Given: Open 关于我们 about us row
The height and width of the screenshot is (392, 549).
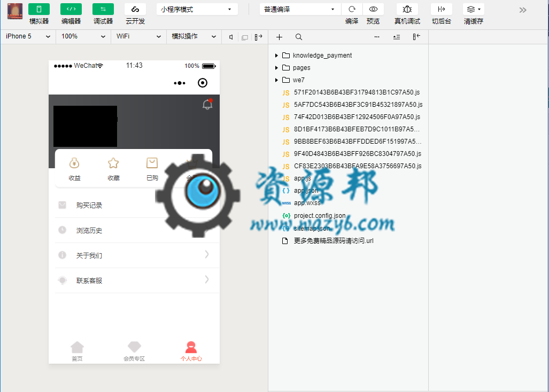Looking at the screenshot, I should point(137,256).
